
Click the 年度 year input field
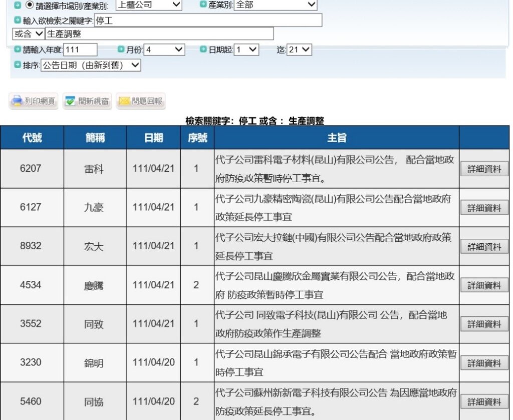click(80, 50)
